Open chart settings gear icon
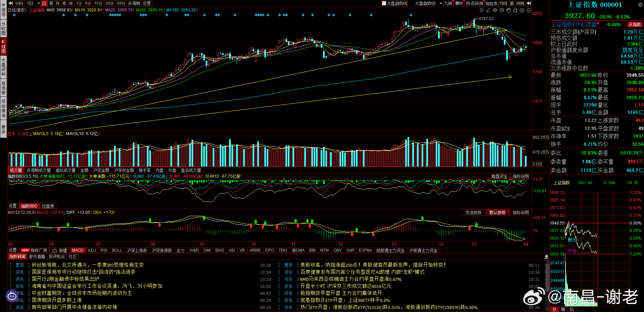 coord(482,10)
